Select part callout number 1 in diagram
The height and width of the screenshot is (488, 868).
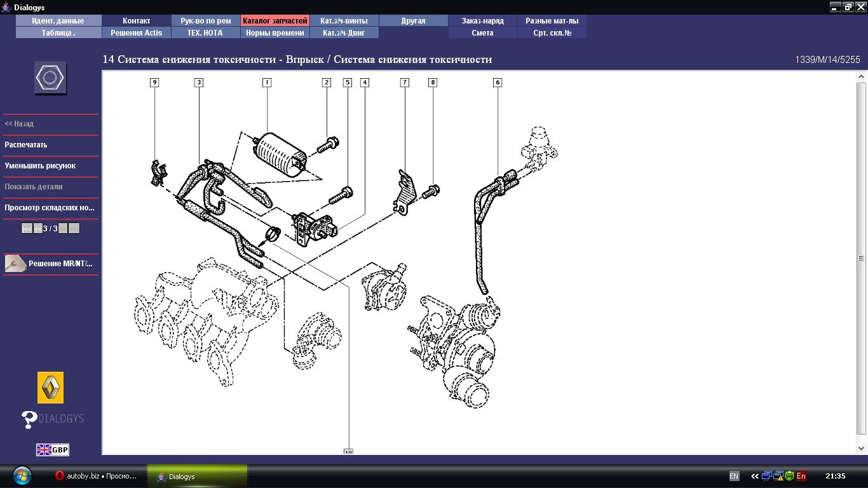tap(267, 83)
